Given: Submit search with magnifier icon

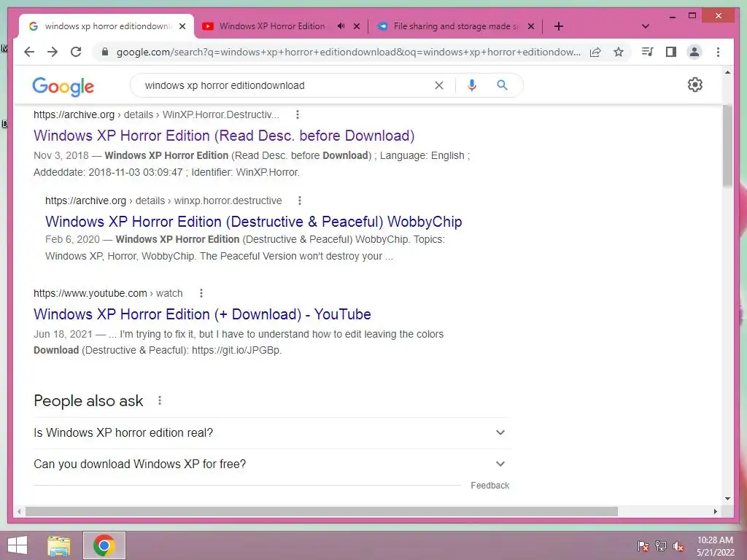Looking at the screenshot, I should (x=502, y=85).
